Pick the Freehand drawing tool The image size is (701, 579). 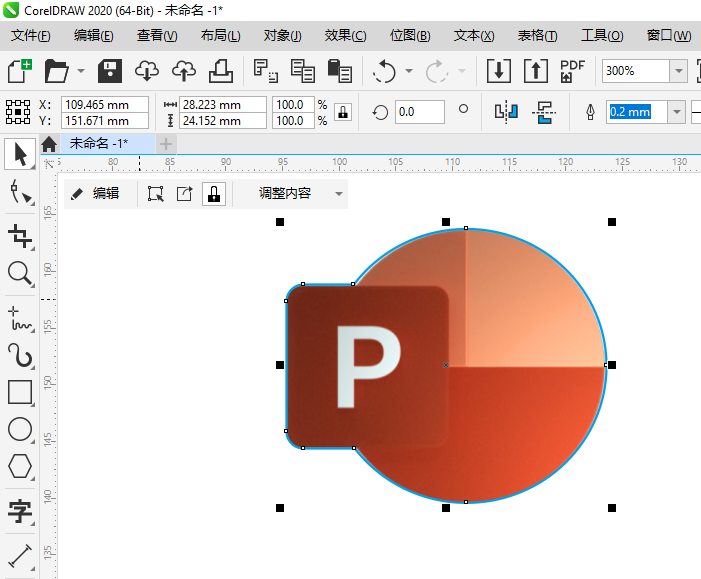pyautogui.click(x=20, y=319)
